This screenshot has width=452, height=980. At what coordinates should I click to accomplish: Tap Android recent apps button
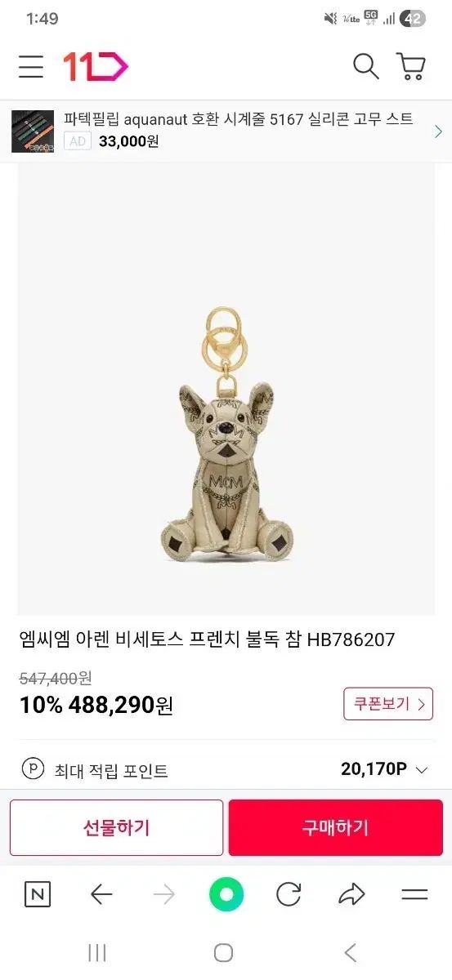tap(96, 952)
